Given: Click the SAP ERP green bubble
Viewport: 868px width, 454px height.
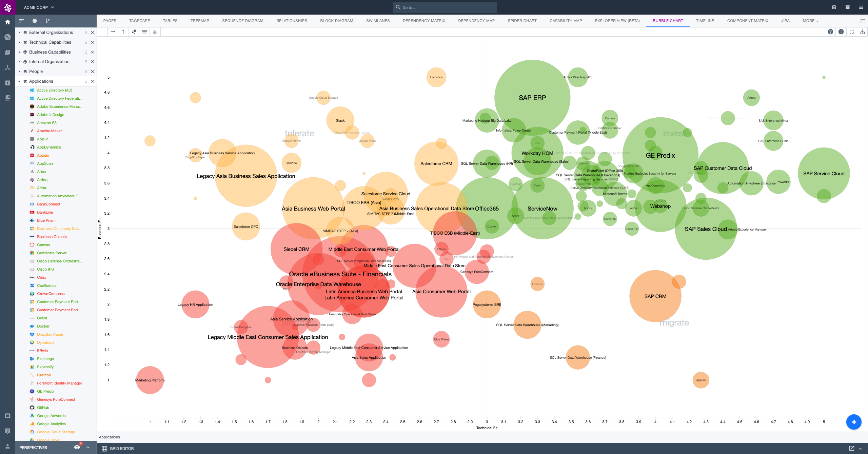Looking at the screenshot, I should point(532,98).
